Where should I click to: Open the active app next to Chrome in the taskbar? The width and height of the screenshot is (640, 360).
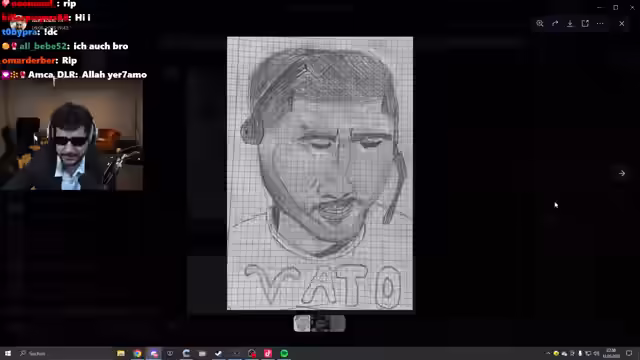154,353
